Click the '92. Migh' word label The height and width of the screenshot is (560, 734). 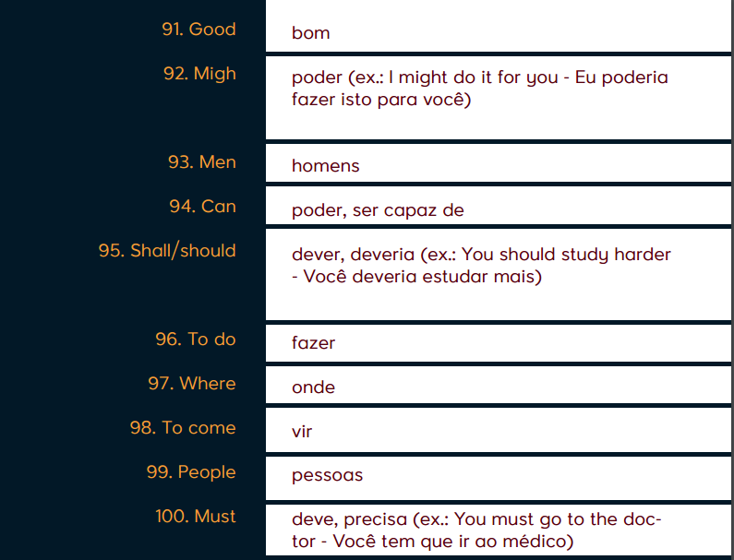click(x=199, y=74)
